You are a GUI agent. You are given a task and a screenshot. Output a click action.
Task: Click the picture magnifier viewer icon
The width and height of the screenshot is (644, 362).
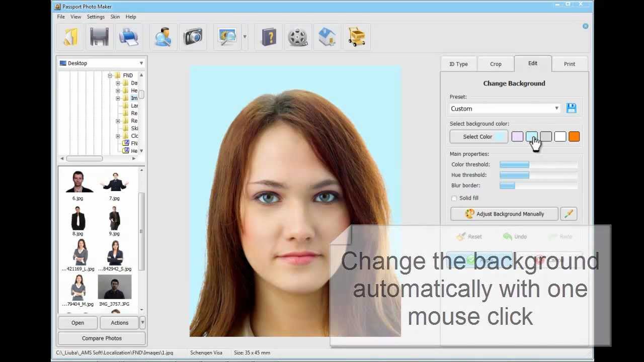tap(227, 37)
